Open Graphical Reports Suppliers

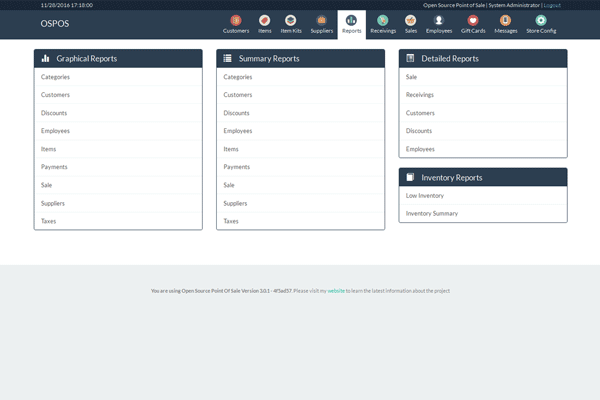coord(118,203)
